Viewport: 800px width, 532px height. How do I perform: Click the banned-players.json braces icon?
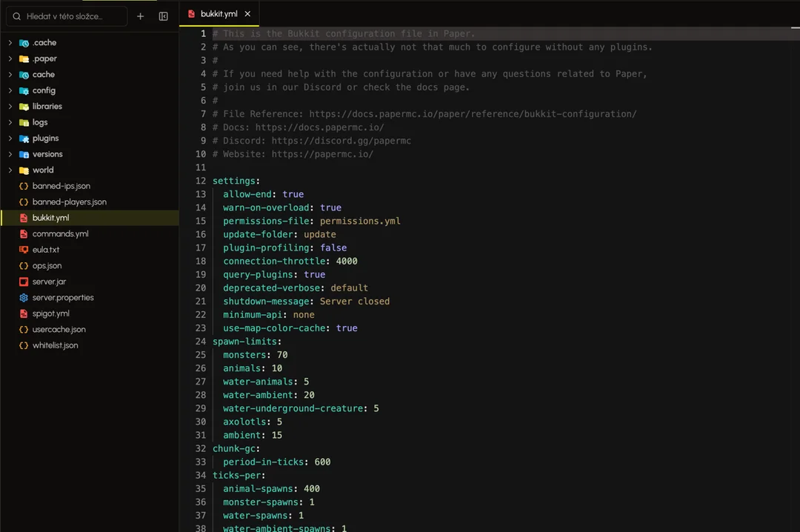[x=24, y=202]
